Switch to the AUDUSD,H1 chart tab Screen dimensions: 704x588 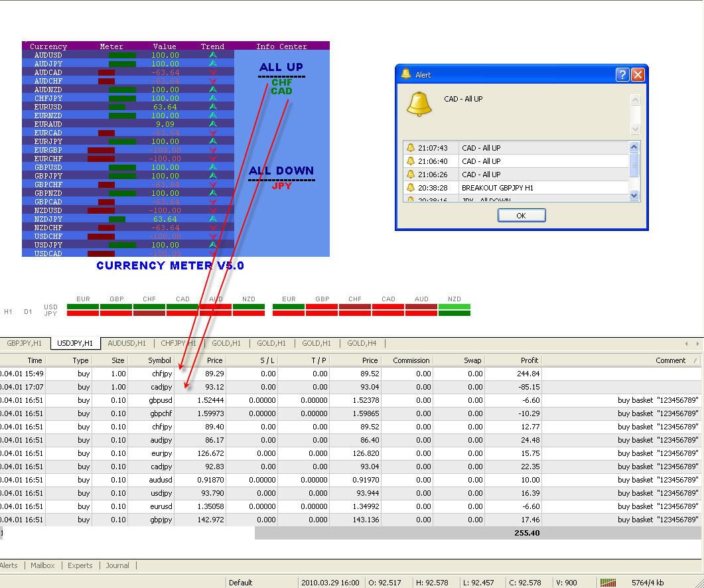[127, 343]
